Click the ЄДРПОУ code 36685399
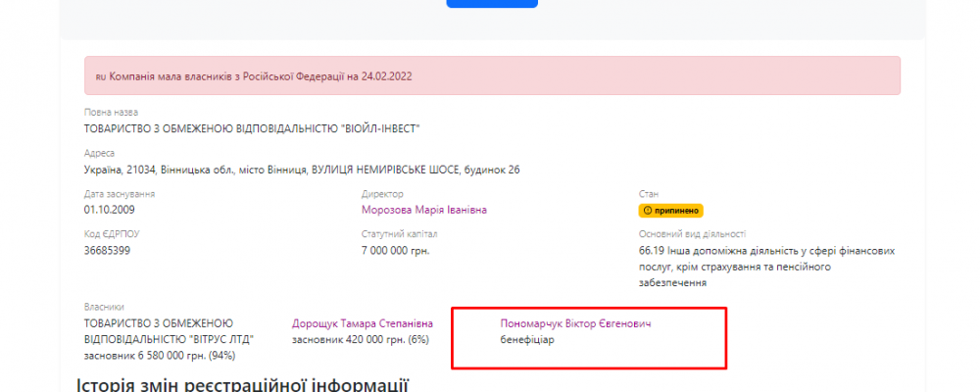The image size is (980, 392). coord(108,250)
